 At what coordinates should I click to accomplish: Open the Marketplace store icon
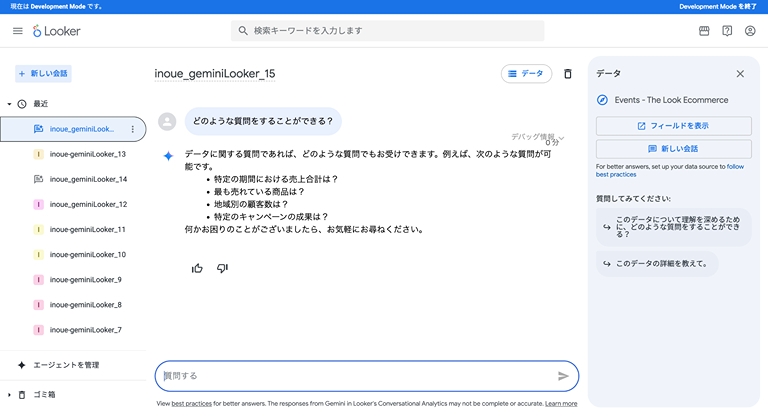(704, 31)
